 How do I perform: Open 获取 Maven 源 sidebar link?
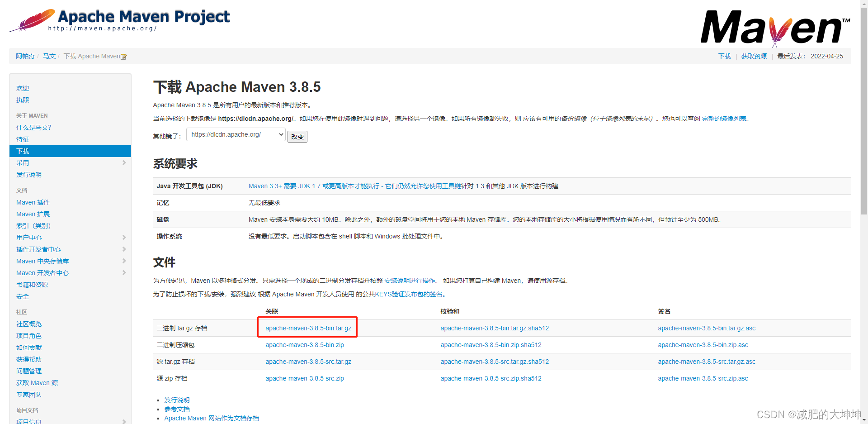tap(37, 383)
